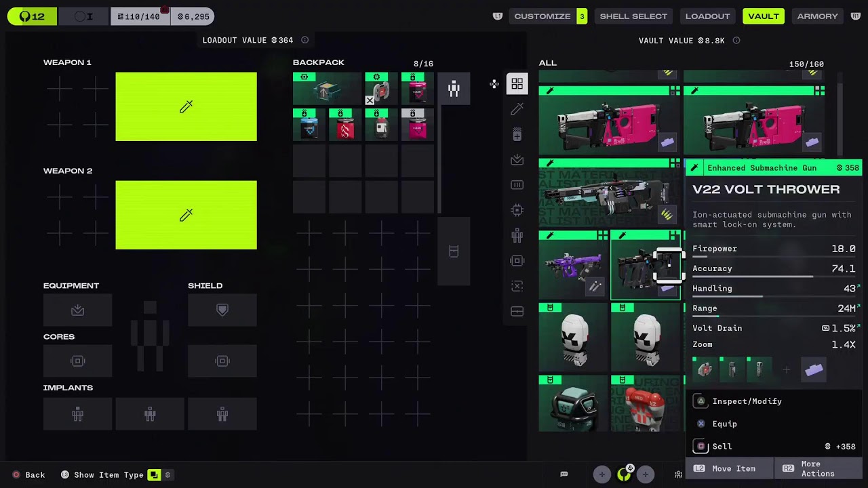The height and width of the screenshot is (488, 868).
Task: Click the 6,295 credits counter
Action: pyautogui.click(x=193, y=16)
